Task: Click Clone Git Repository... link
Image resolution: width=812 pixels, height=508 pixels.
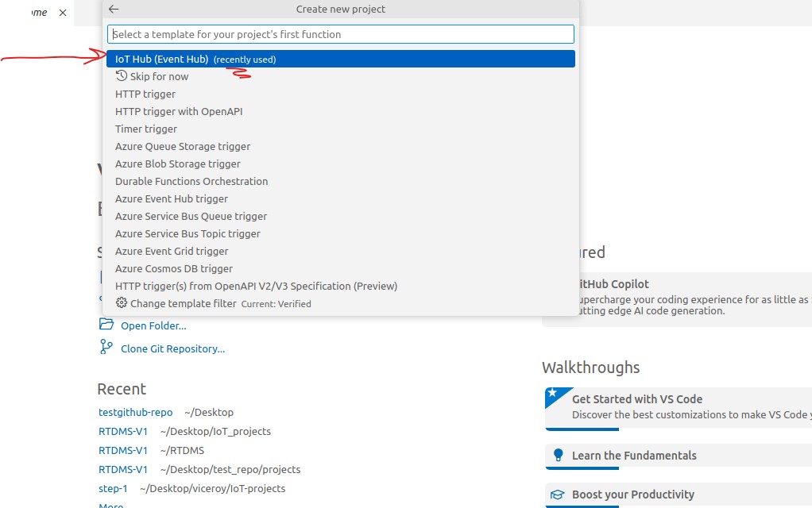Action: tap(173, 348)
